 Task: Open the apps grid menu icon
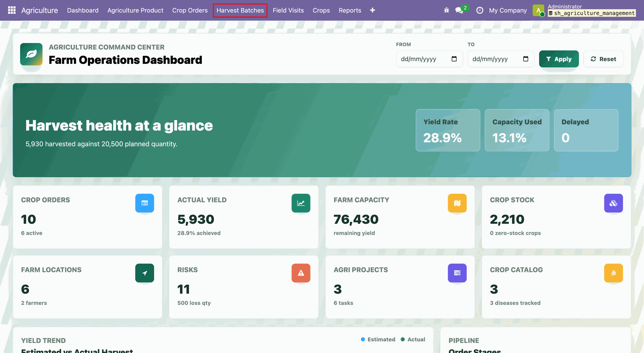tap(12, 10)
